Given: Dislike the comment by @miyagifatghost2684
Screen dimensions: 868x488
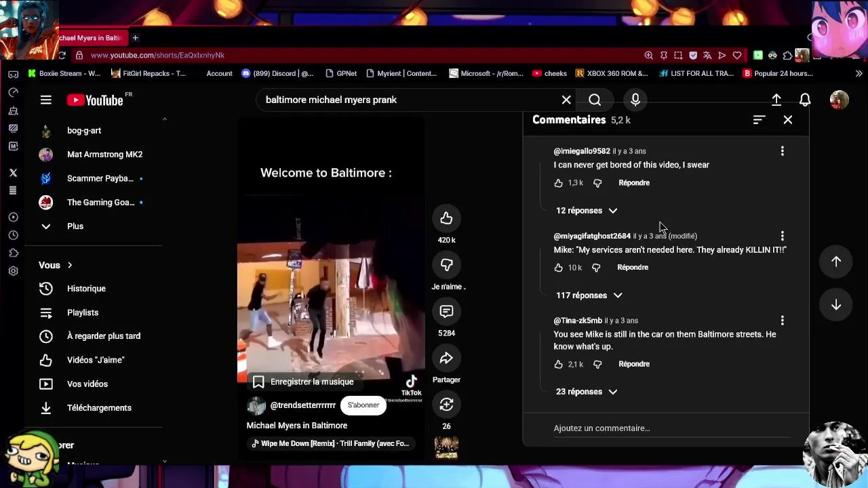Looking at the screenshot, I should [596, 268].
